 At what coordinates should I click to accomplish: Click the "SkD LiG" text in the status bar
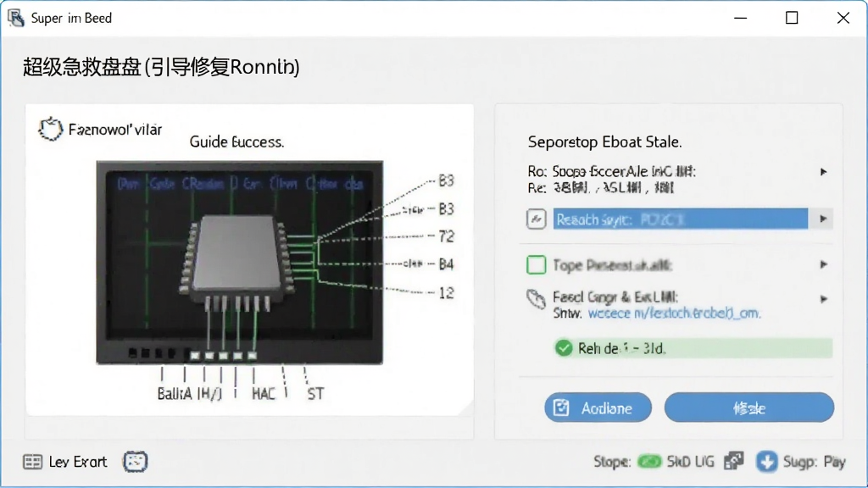click(690, 462)
